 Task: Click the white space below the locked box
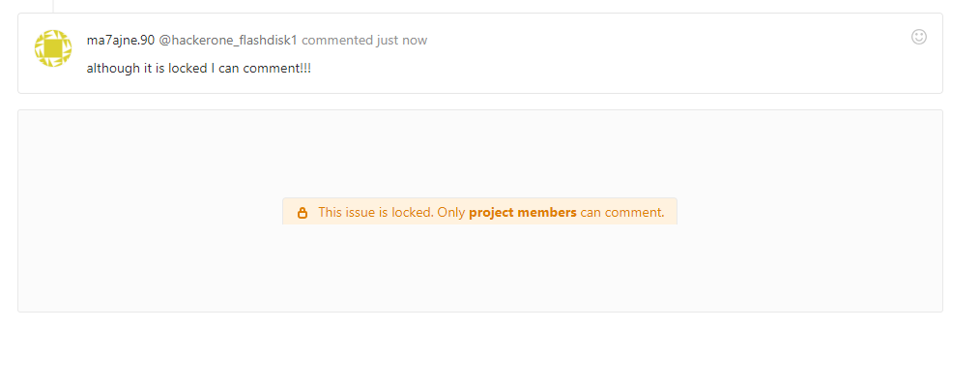tap(479, 350)
